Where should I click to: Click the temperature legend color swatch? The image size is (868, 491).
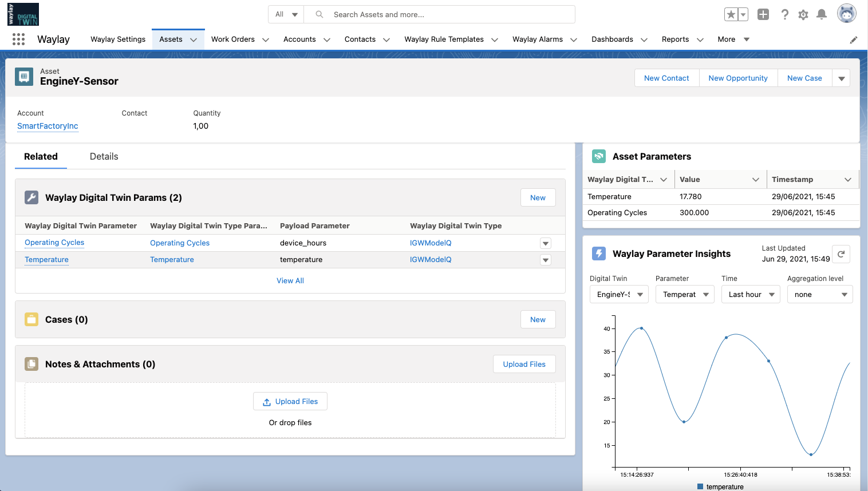coord(700,486)
